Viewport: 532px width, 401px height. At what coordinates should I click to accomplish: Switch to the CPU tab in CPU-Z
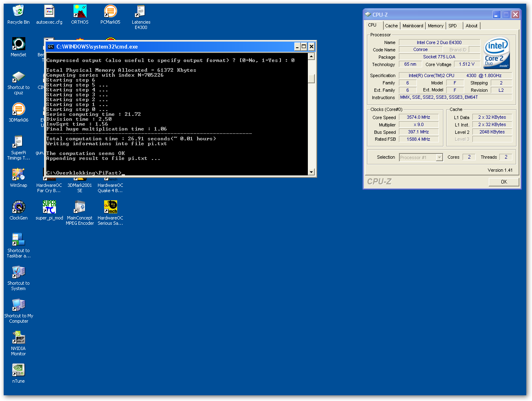tap(372, 25)
